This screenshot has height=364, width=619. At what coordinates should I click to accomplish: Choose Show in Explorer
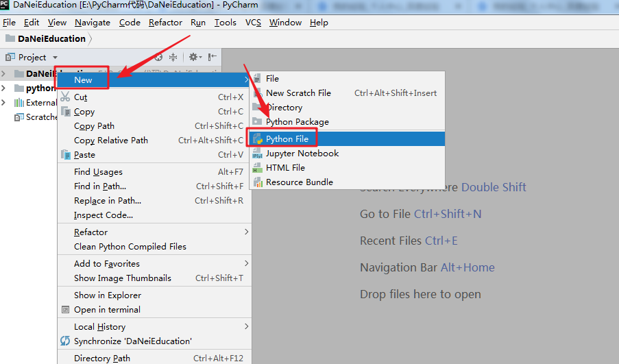[x=154, y=295]
